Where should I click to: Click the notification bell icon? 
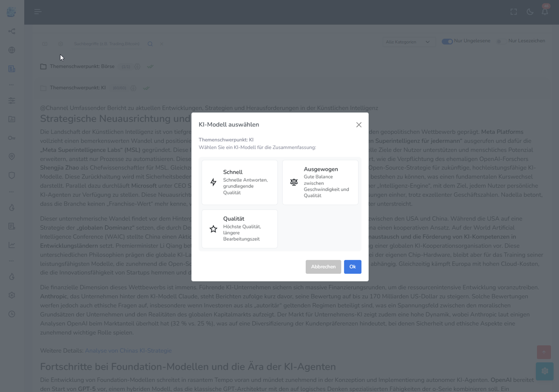[544, 12]
